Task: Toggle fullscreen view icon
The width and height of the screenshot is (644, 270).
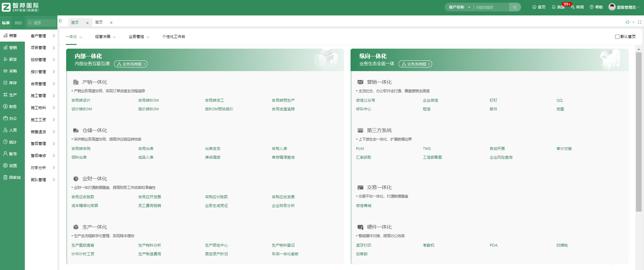Action: (x=640, y=22)
